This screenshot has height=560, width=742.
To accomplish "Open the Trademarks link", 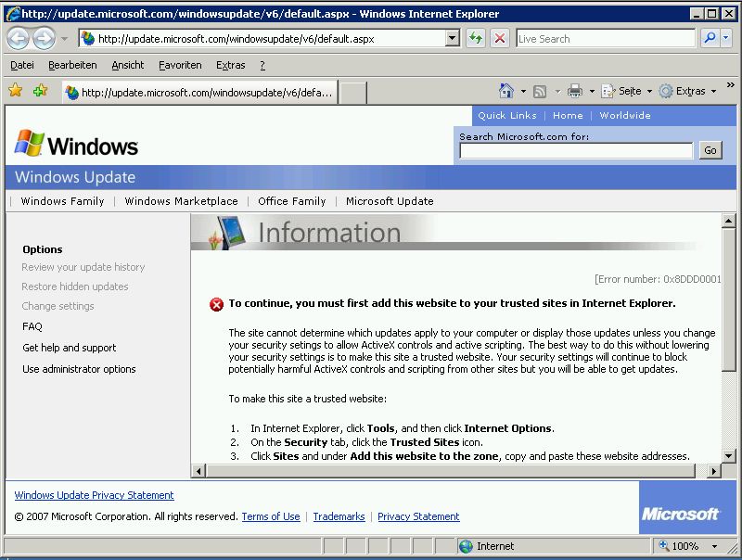I will point(339,516).
